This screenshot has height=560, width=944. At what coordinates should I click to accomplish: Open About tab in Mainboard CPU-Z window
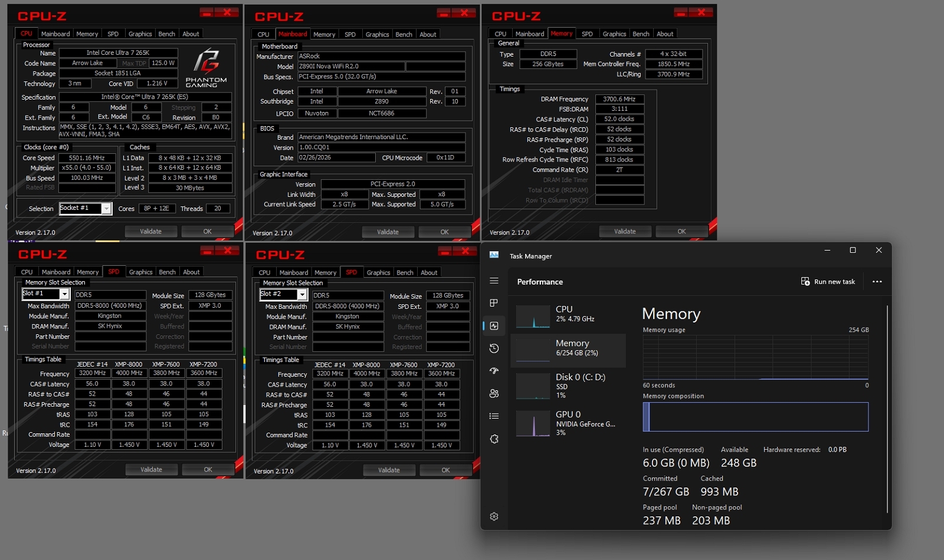tap(428, 34)
